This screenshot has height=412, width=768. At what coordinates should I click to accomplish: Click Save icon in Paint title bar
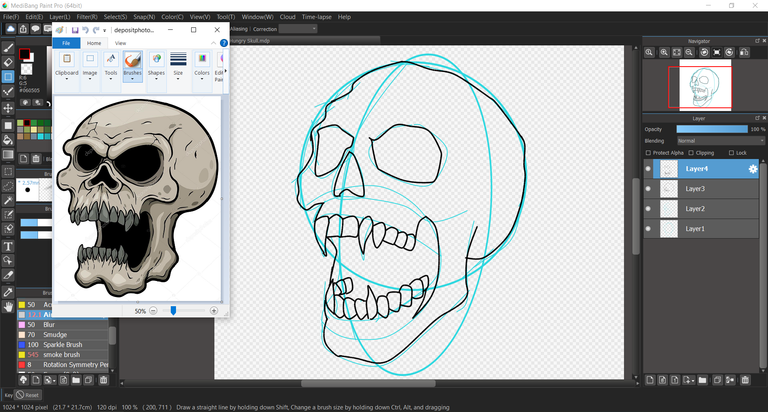pyautogui.click(x=75, y=30)
